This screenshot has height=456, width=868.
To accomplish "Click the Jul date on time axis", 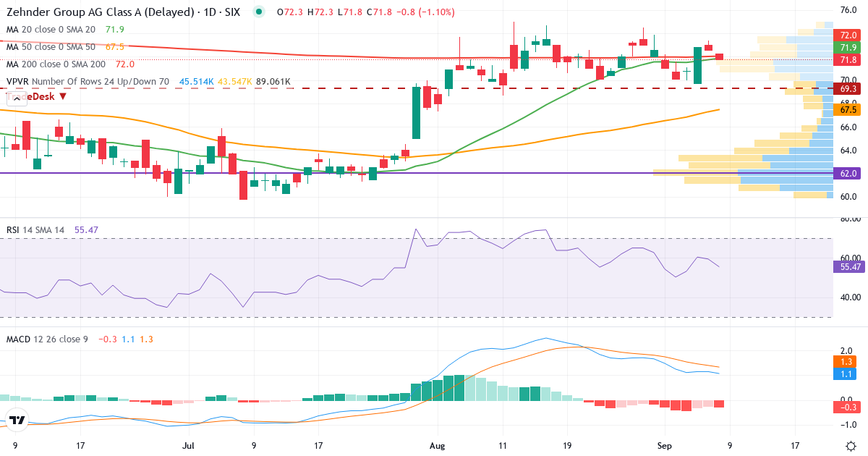I will tap(190, 446).
